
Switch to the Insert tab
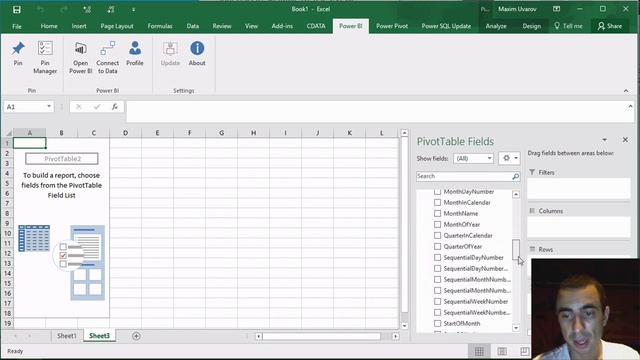[x=79, y=26]
